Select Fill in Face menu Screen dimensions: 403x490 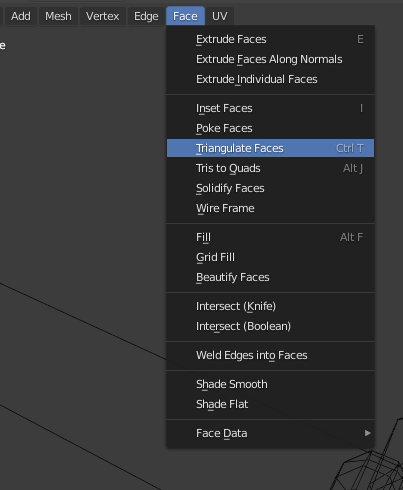click(270, 237)
